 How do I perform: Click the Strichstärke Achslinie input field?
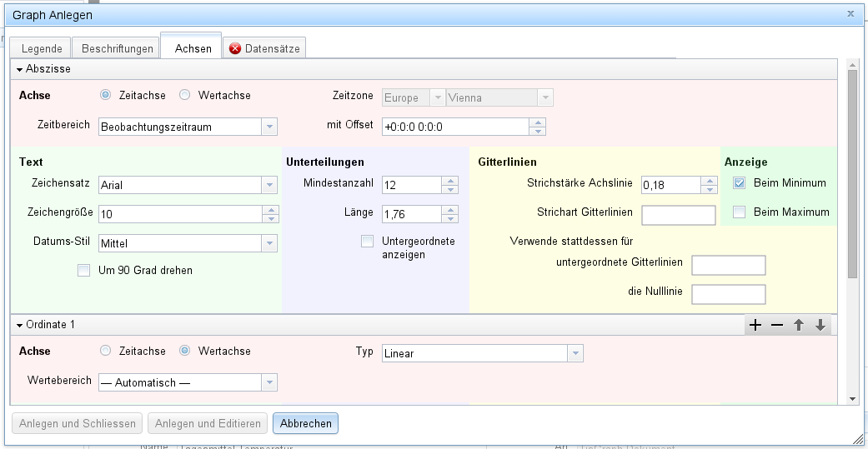tap(671, 185)
